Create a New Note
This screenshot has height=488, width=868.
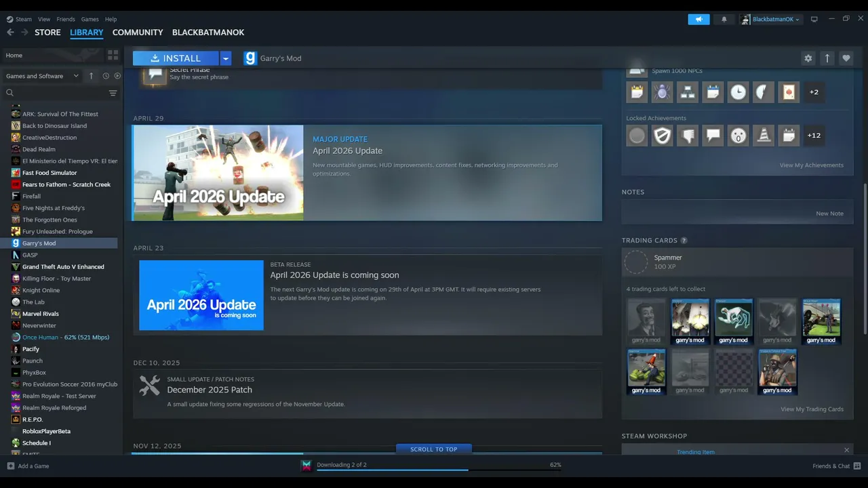pyautogui.click(x=829, y=213)
